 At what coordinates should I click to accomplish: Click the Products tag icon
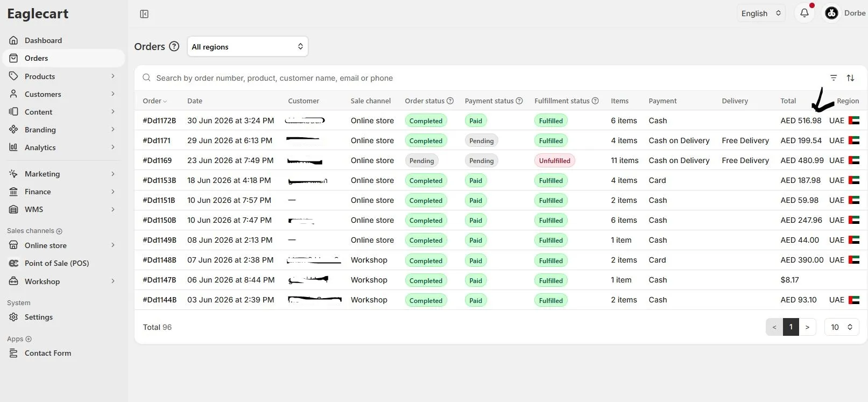coord(13,76)
